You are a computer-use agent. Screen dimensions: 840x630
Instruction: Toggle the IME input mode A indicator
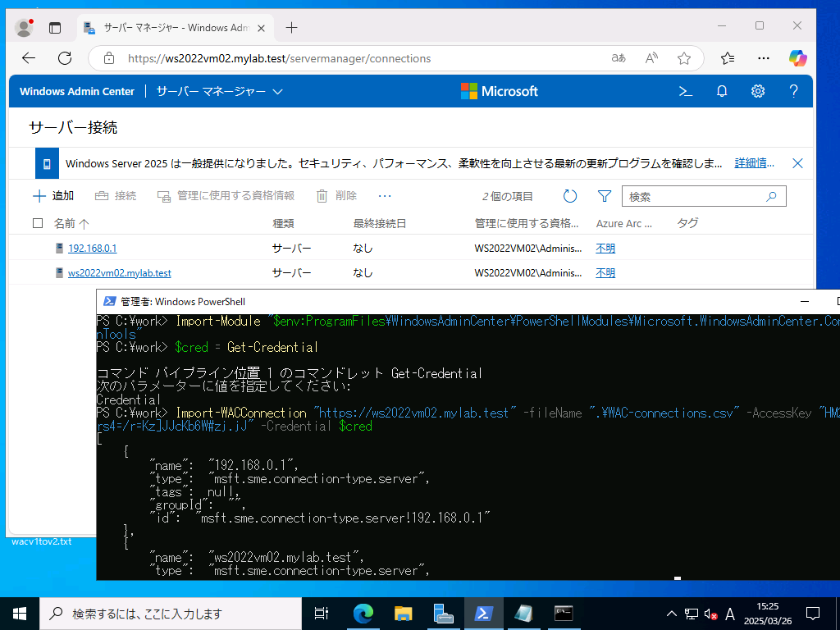(729, 614)
